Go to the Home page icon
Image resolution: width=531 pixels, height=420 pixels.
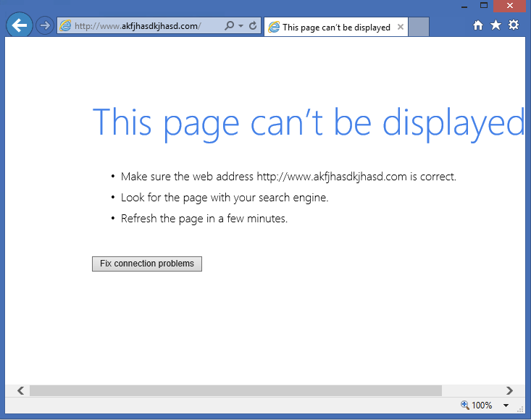(x=478, y=25)
